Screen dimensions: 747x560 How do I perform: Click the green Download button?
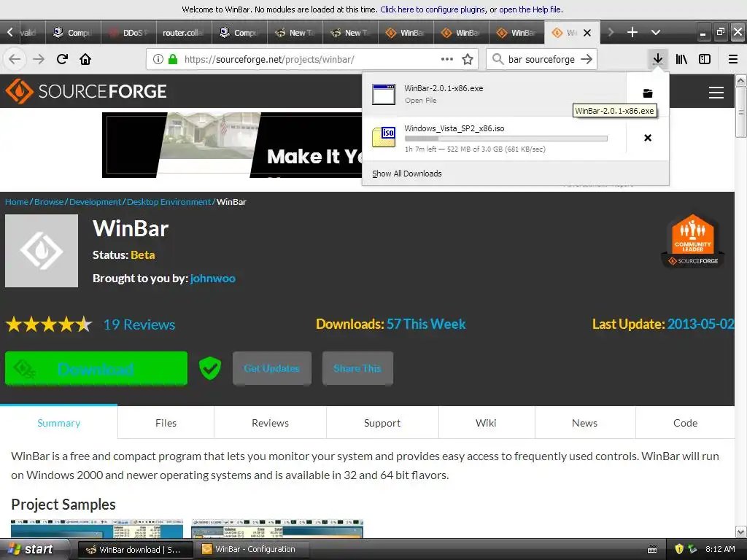pos(96,368)
